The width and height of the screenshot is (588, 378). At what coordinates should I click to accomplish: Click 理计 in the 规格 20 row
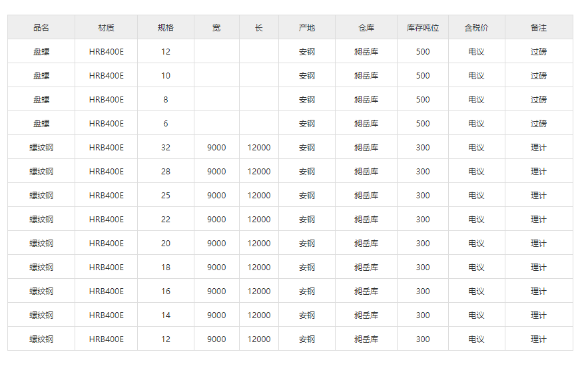(x=539, y=243)
